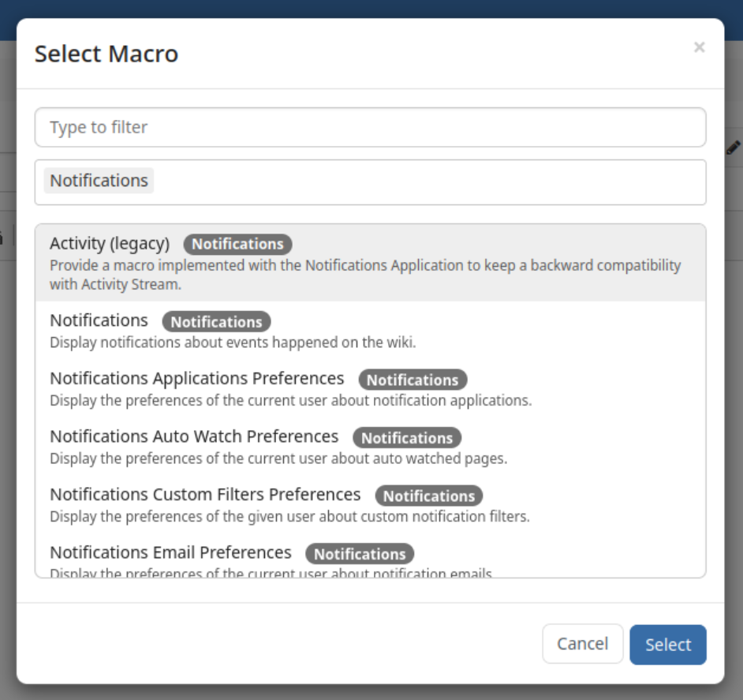Click badge beside Notifications Email Preferences
This screenshot has width=743, height=700.
tap(360, 554)
